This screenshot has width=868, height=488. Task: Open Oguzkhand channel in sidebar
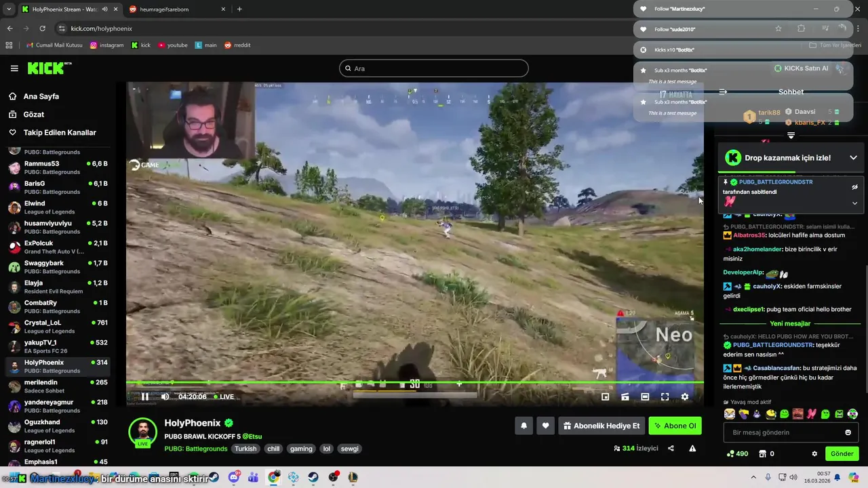58,426
